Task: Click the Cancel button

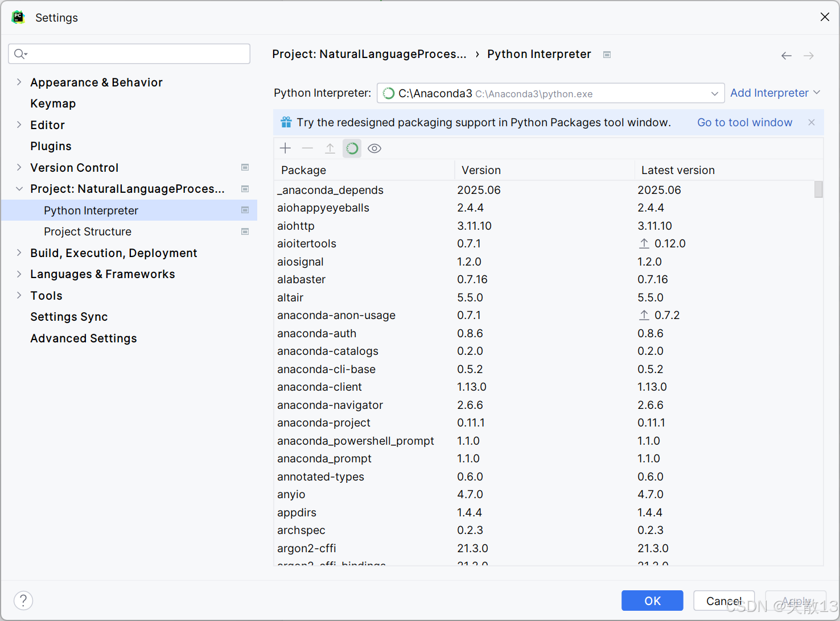Action: pyautogui.click(x=724, y=601)
